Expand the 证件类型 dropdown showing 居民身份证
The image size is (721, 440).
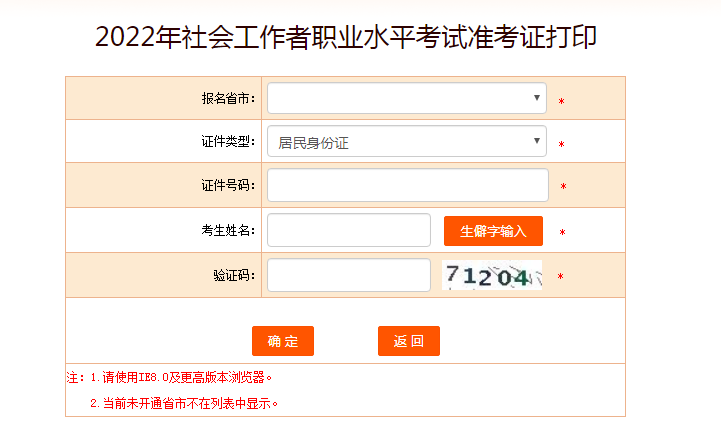point(407,142)
